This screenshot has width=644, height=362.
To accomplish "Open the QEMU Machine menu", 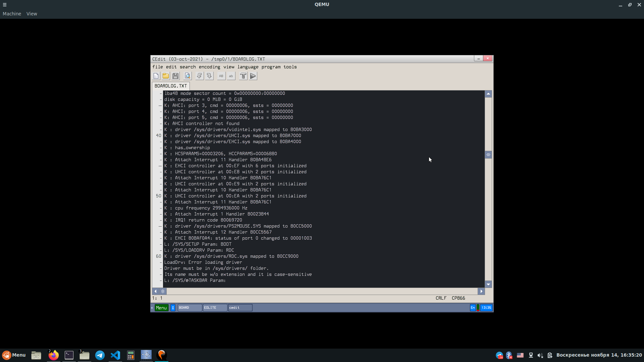I will [12, 14].
